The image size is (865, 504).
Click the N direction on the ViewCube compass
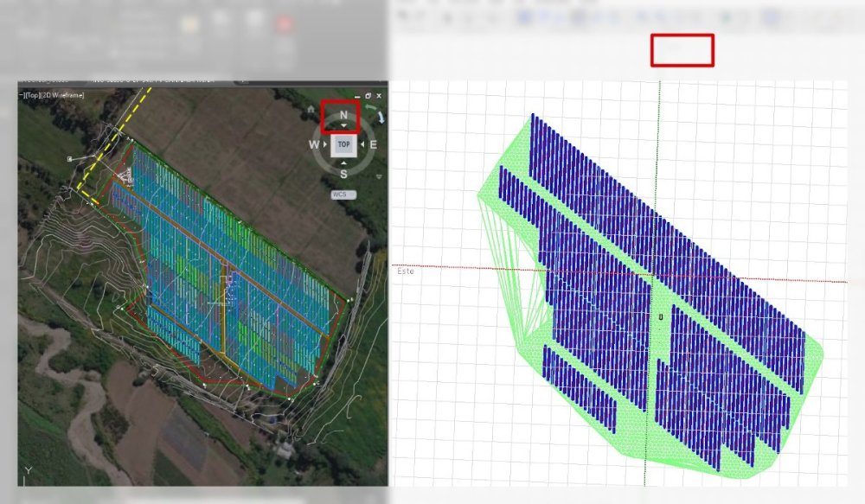tap(343, 115)
